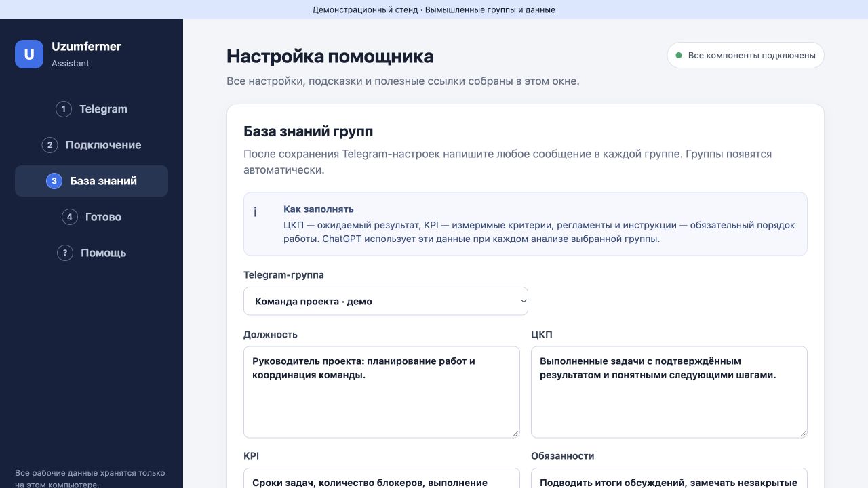Click the Все компоненты подключены status badge
This screenshot has width=868, height=488.
coord(746,56)
